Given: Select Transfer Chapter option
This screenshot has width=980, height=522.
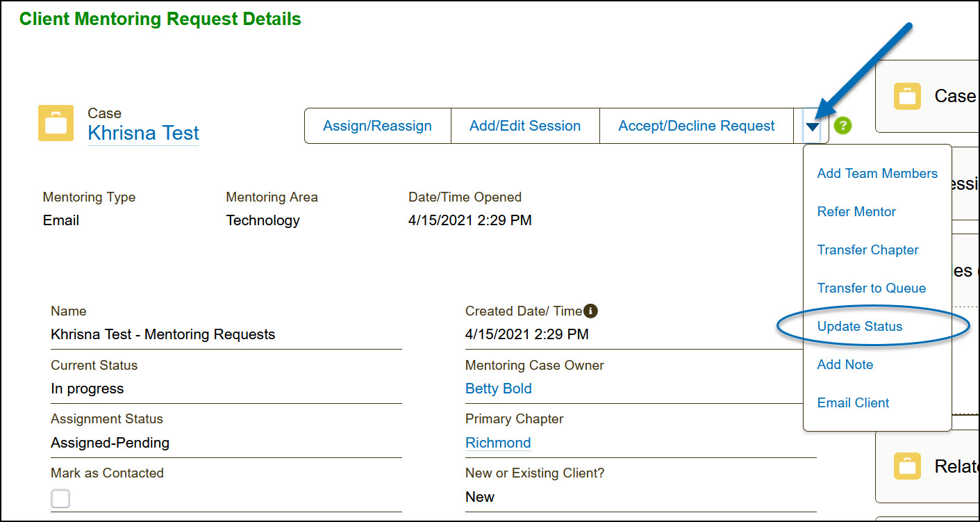Looking at the screenshot, I should (x=867, y=250).
